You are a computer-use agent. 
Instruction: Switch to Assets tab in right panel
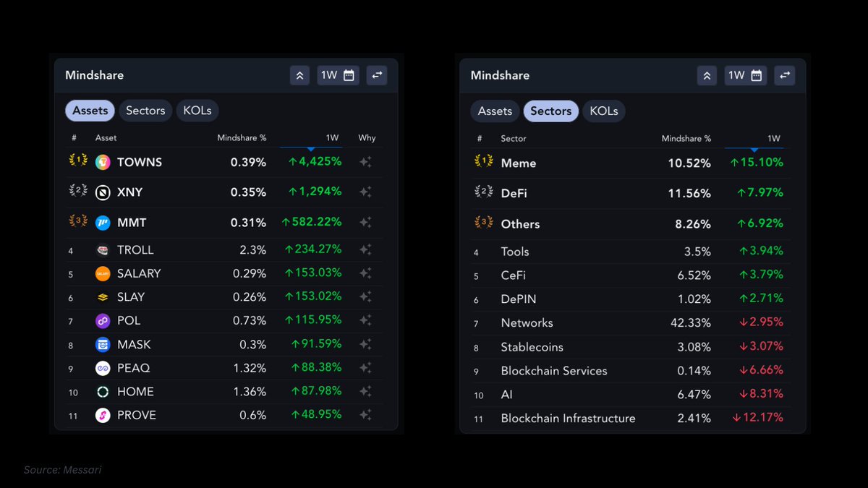pos(495,111)
